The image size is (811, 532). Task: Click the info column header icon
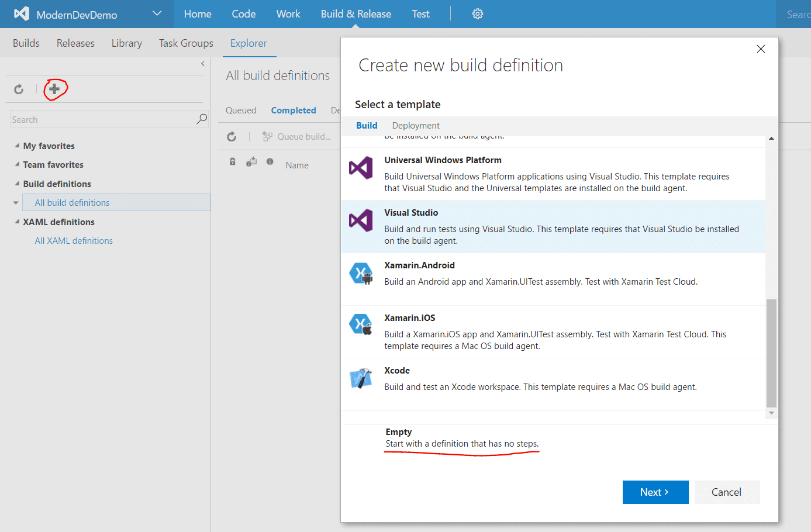point(270,161)
